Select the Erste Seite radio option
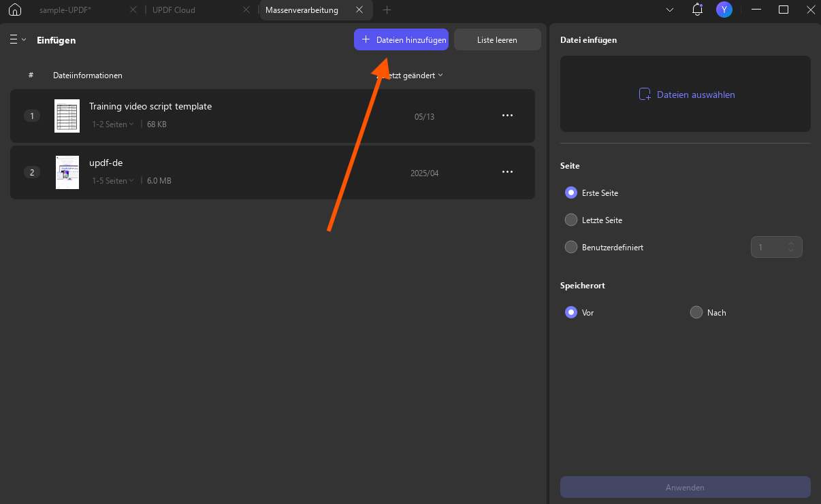Viewport: 821px width, 504px height. (x=571, y=193)
